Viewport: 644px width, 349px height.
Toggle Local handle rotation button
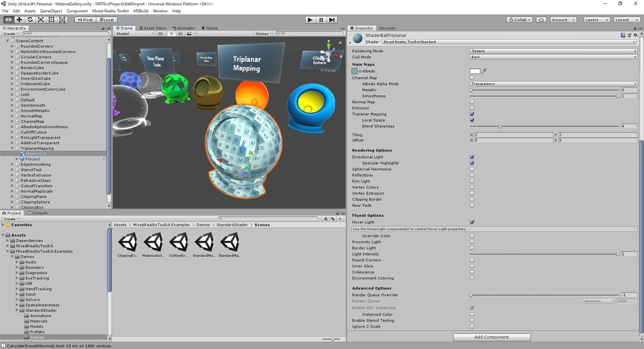[106, 20]
